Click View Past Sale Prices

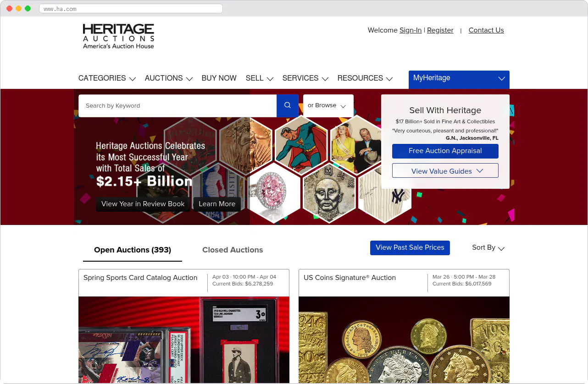pyautogui.click(x=410, y=247)
